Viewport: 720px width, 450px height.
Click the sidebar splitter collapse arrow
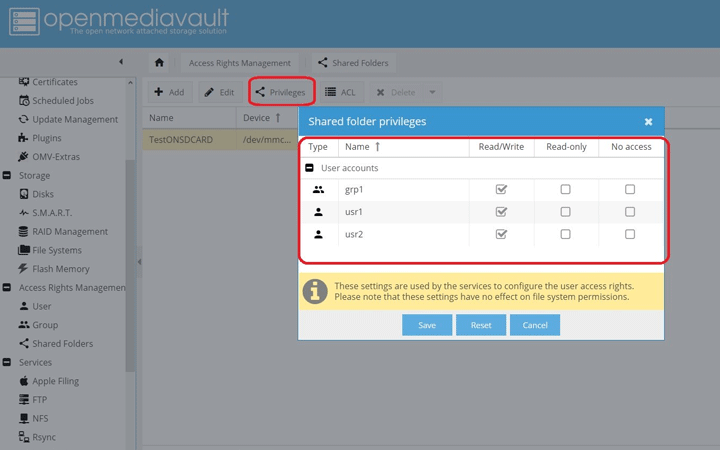139,262
